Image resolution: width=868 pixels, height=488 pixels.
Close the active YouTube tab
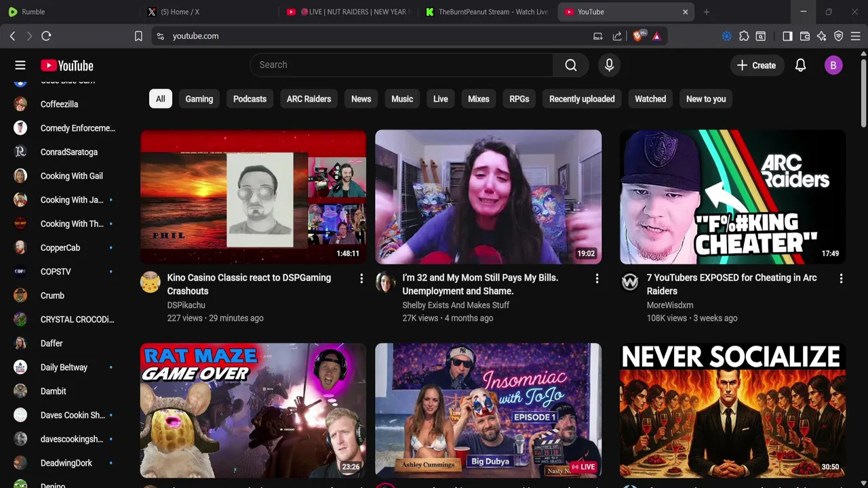(x=685, y=12)
